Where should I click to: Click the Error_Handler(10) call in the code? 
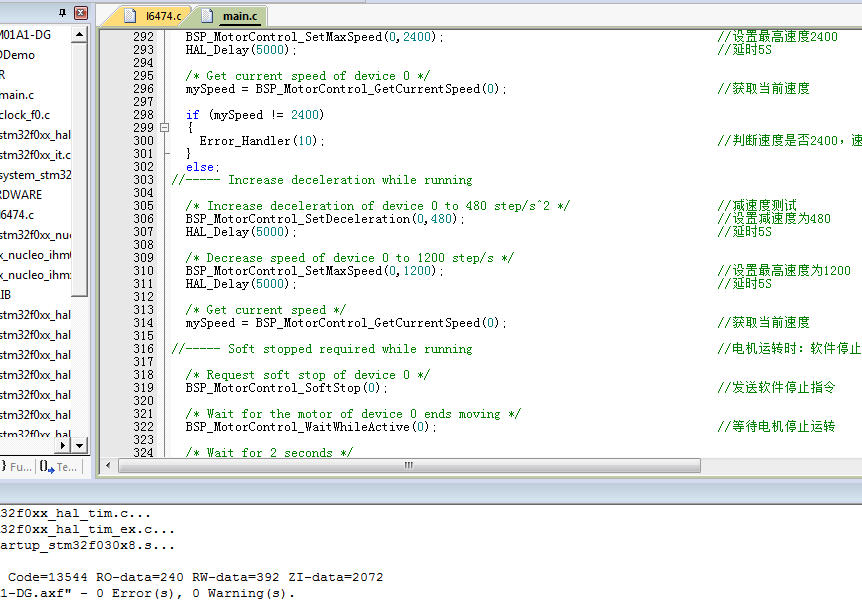(x=261, y=141)
